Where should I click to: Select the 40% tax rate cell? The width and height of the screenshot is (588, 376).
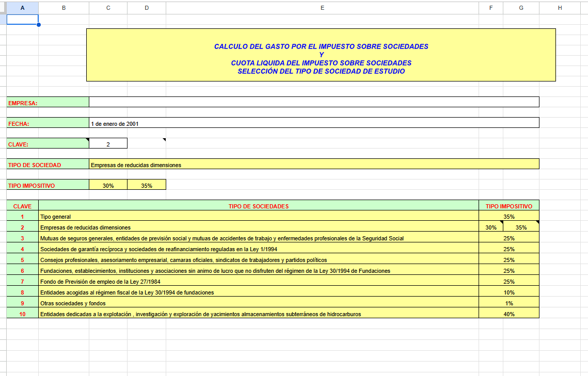coord(508,314)
